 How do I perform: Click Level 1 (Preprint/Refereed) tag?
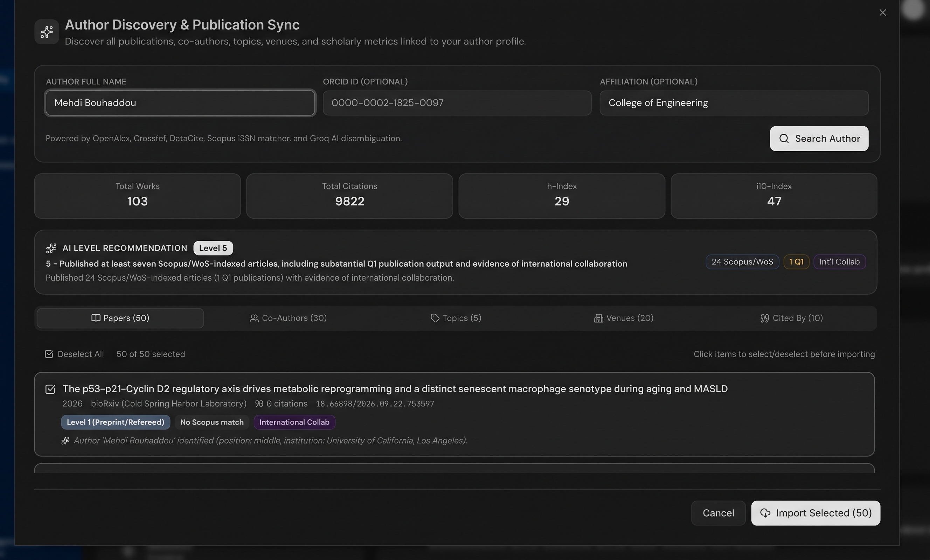click(116, 422)
